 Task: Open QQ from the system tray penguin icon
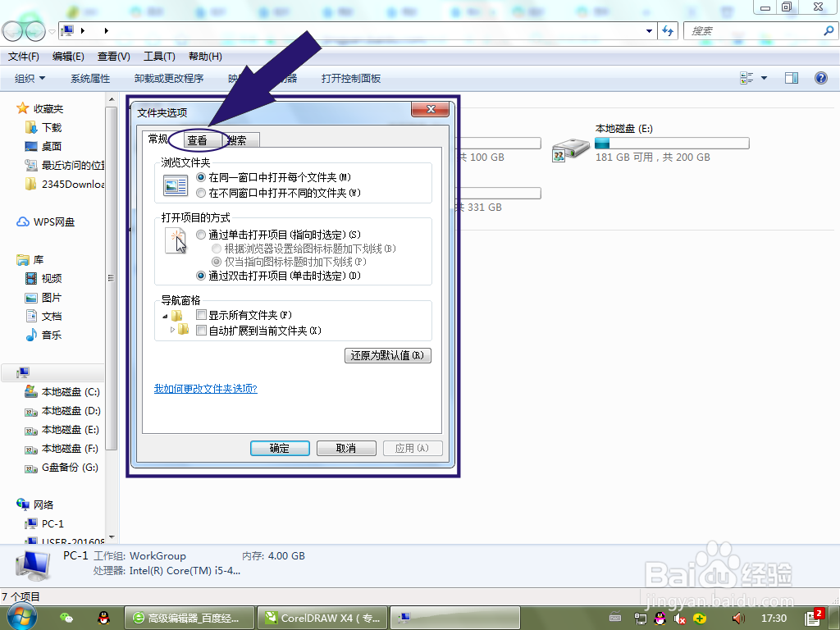point(105,618)
